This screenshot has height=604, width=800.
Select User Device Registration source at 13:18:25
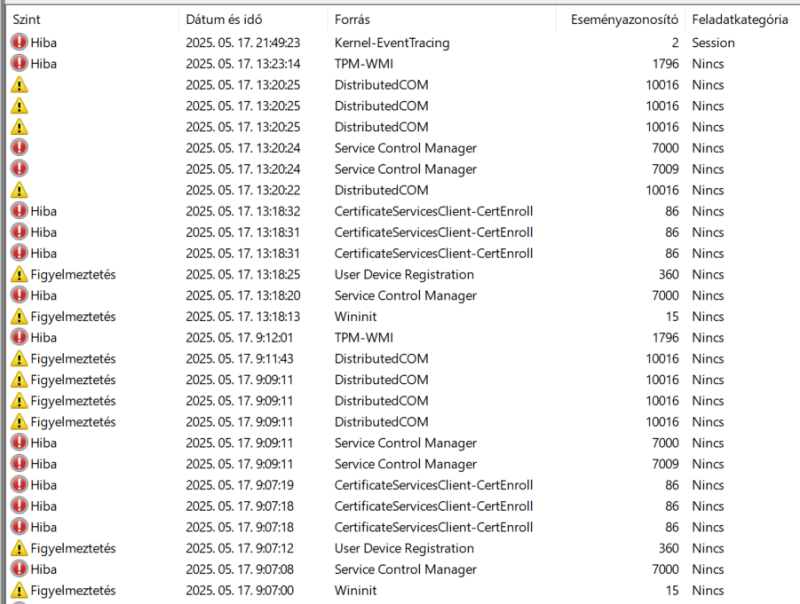click(404, 274)
